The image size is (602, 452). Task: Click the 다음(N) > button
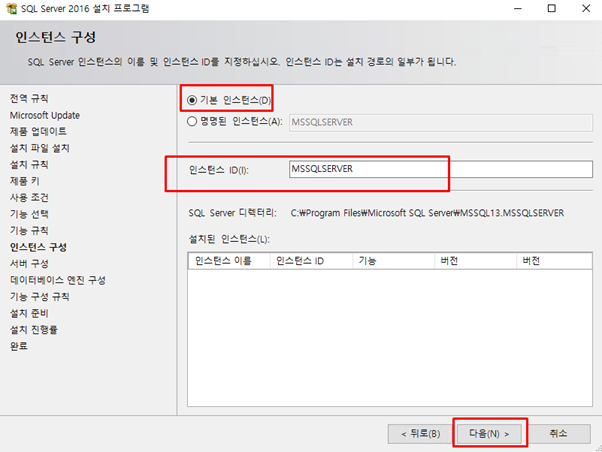[x=489, y=434]
